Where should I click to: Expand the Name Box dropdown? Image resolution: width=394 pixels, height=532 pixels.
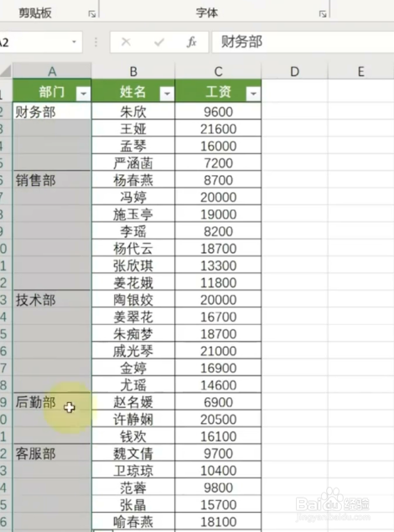[74, 42]
